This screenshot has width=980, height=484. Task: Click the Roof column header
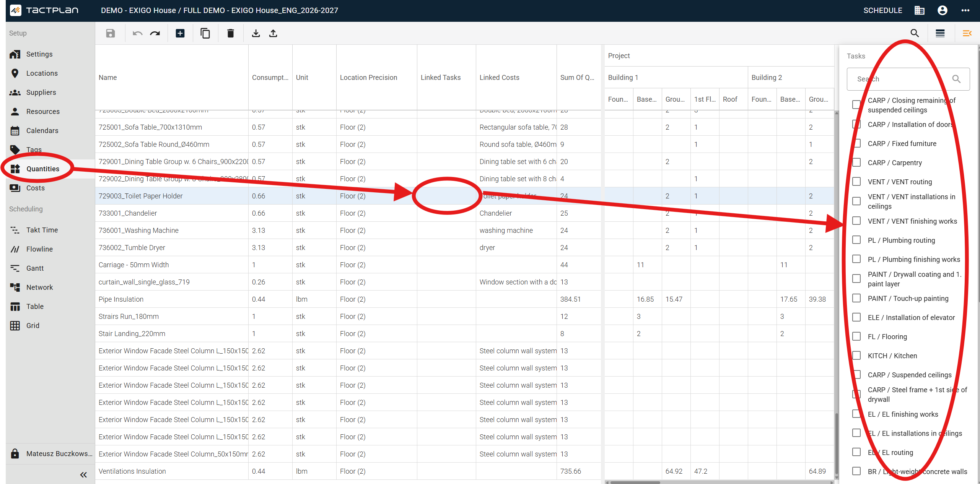coord(733,99)
